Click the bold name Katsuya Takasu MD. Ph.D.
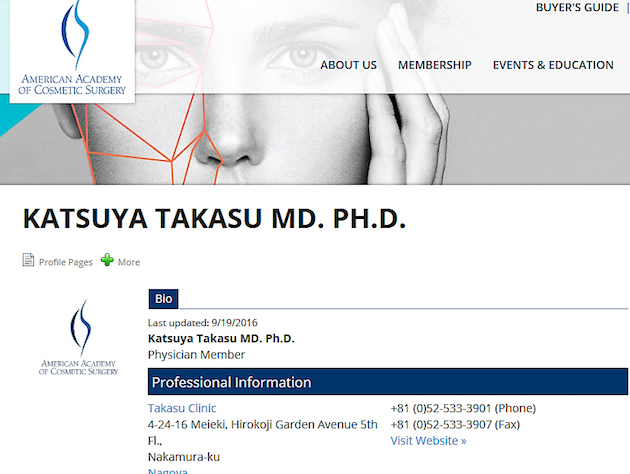 pyautogui.click(x=221, y=339)
